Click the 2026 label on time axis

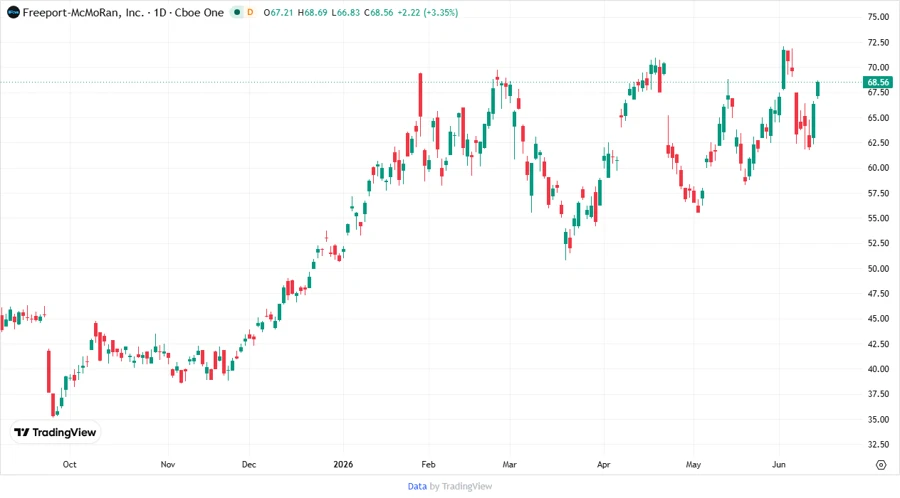point(343,465)
